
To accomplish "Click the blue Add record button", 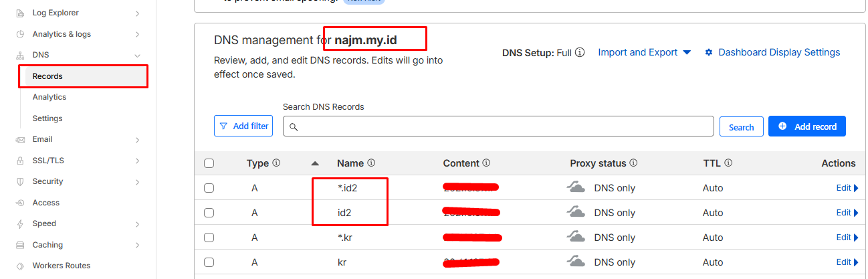I will tap(807, 126).
